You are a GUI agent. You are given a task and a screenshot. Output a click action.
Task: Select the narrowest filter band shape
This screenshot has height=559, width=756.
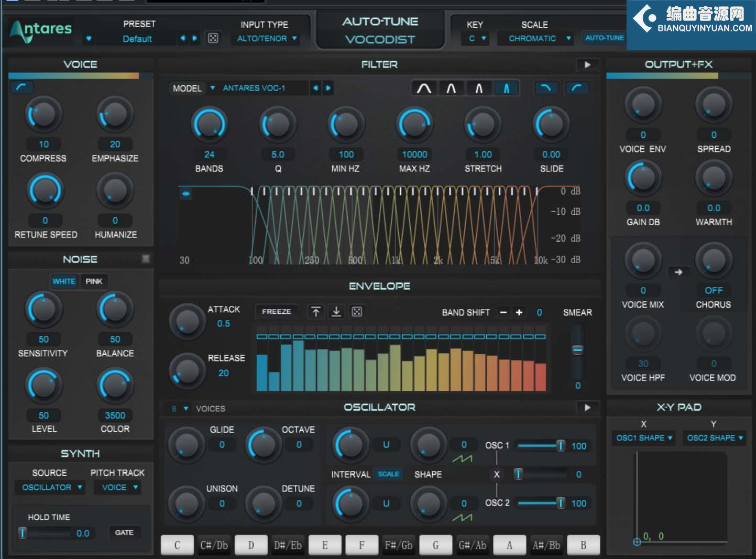click(506, 88)
